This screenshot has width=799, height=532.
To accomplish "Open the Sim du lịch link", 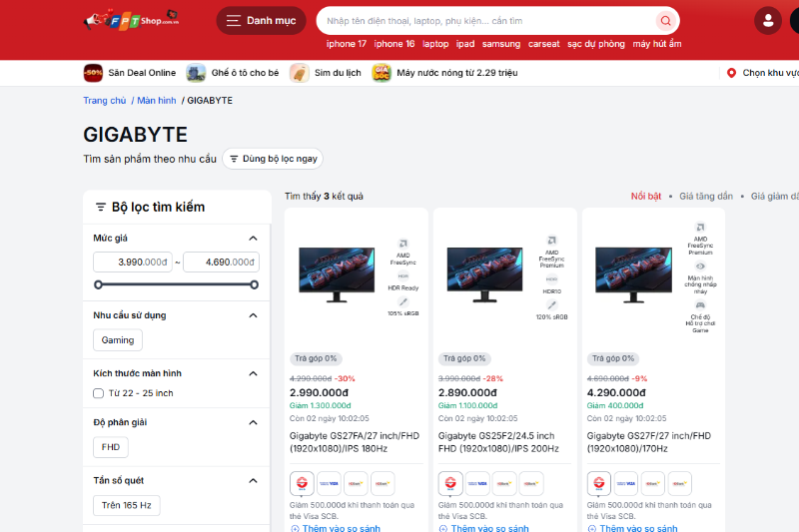I will coord(338,73).
